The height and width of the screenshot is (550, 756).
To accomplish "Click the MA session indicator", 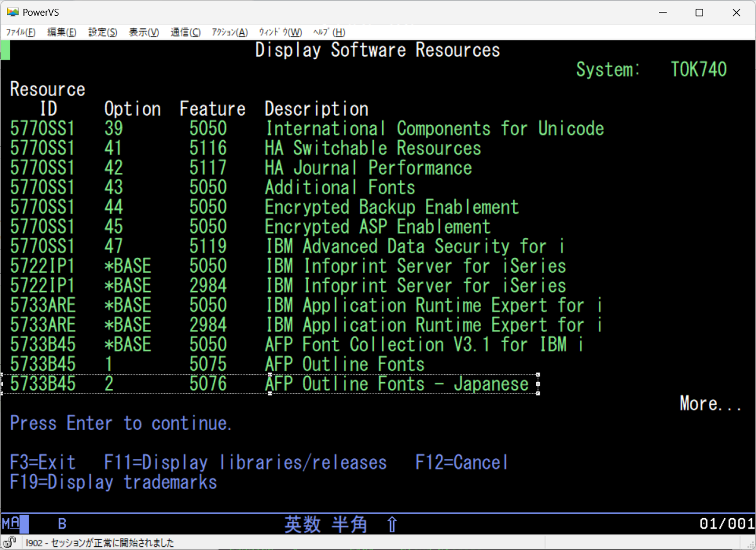I will [11, 524].
